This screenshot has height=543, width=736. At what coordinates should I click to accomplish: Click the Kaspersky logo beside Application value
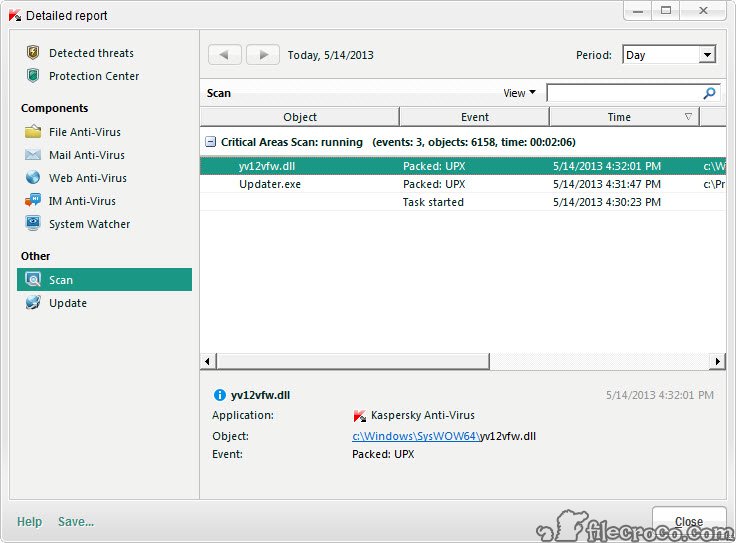click(x=360, y=416)
